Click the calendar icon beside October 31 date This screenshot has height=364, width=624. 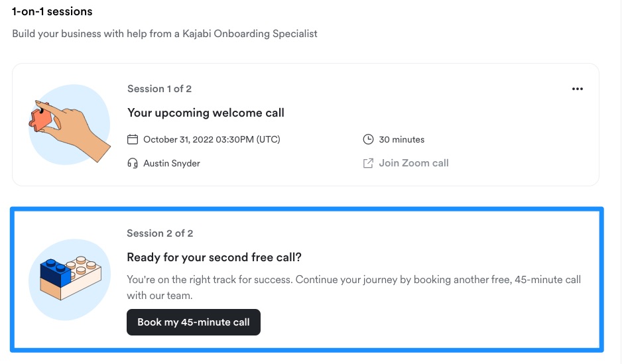pyautogui.click(x=133, y=139)
